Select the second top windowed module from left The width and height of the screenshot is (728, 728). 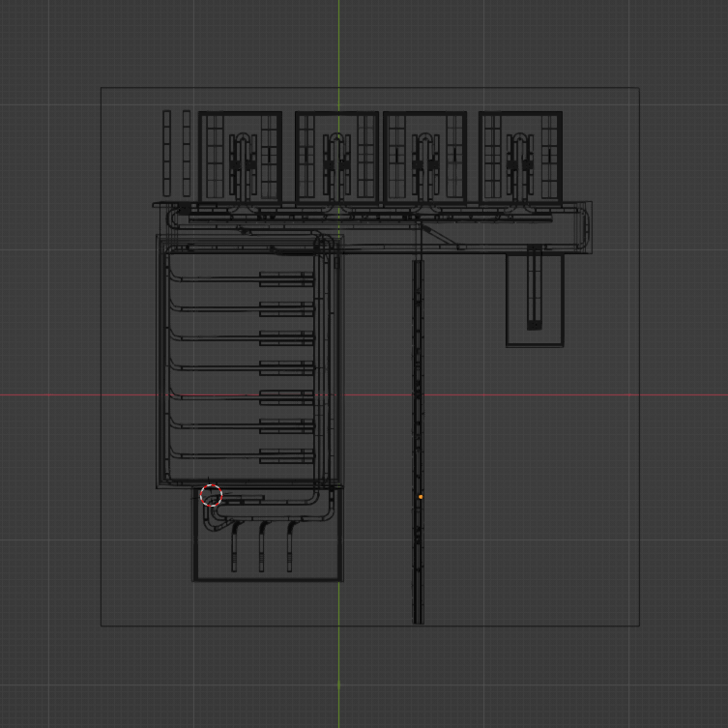[336, 158]
